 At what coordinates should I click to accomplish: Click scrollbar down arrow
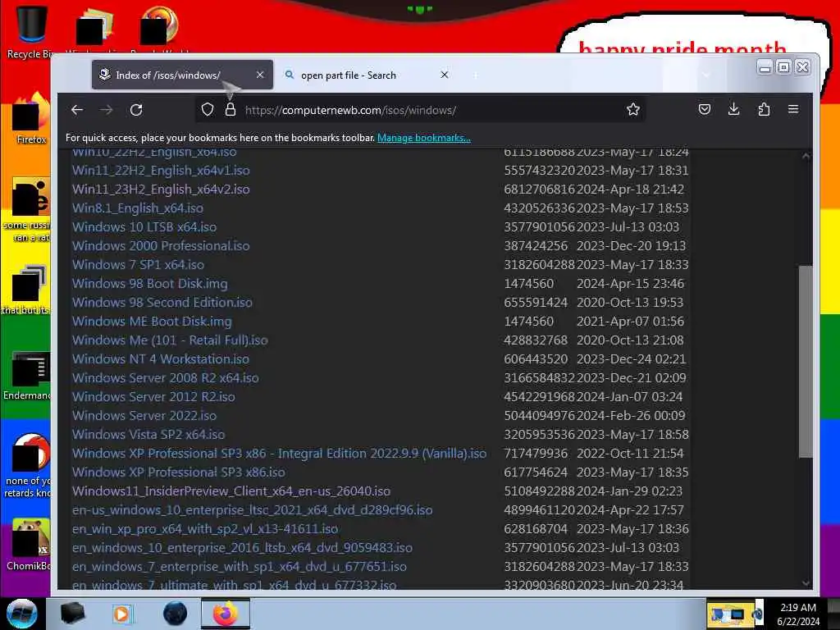click(806, 583)
